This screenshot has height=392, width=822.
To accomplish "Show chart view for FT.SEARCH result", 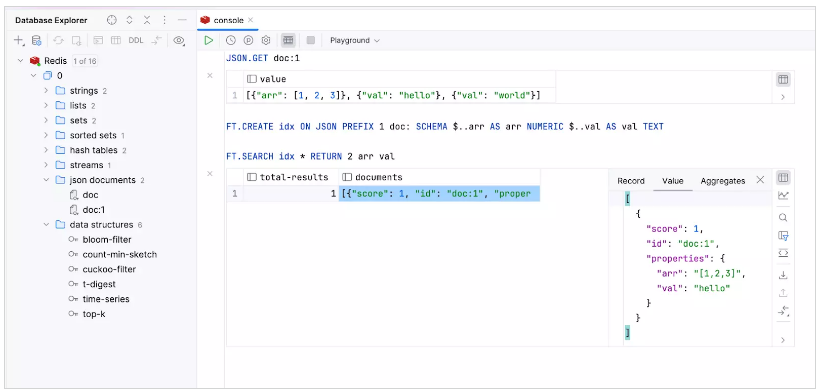I will (x=783, y=195).
